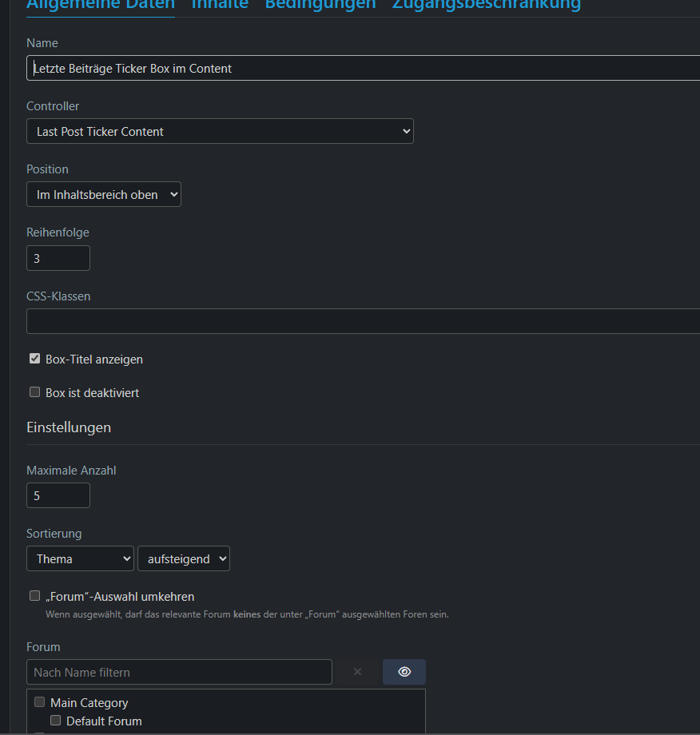Screen dimensions: 700x735
Task: Toggle the eye visibility button beside forum filter
Action: [404, 672]
